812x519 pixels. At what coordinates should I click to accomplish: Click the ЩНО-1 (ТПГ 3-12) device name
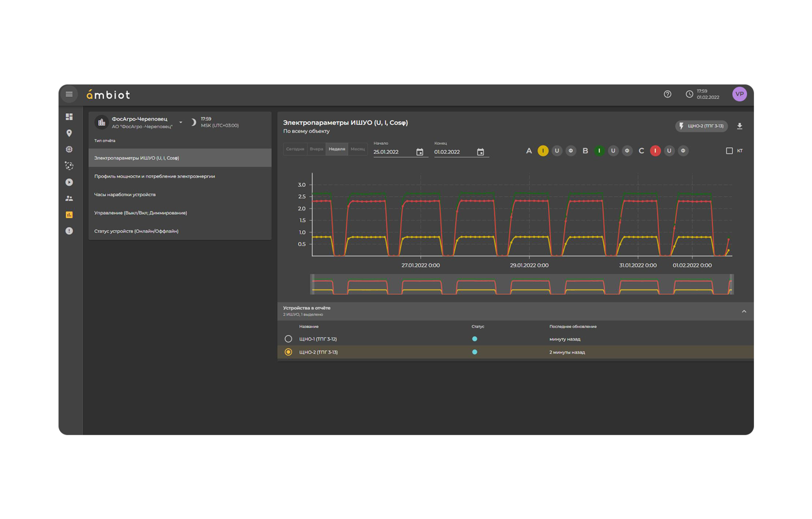[x=318, y=339]
